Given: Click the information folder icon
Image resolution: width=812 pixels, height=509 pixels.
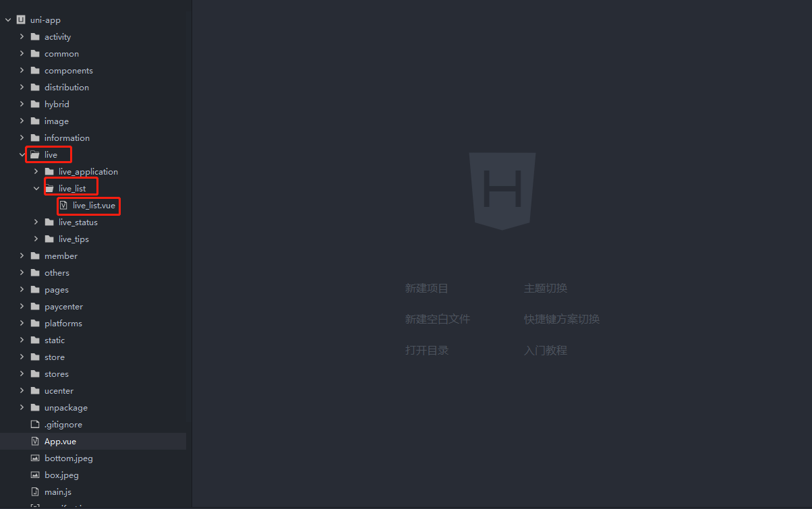Looking at the screenshot, I should (x=35, y=138).
